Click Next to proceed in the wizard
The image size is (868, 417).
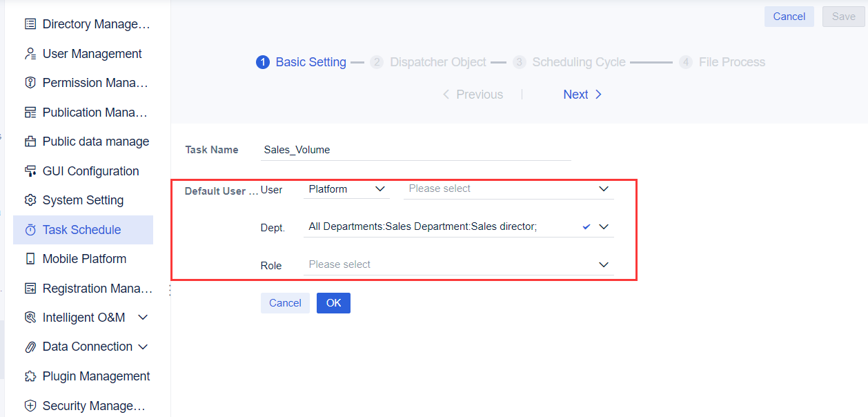(x=582, y=94)
